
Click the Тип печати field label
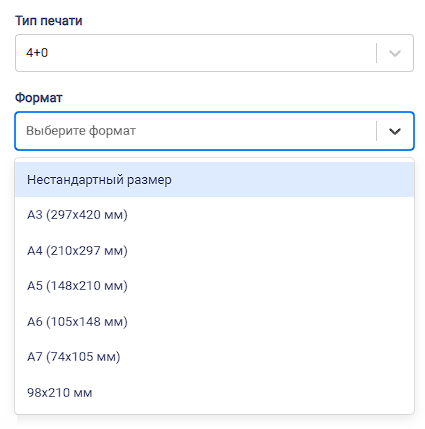pyautogui.click(x=49, y=21)
